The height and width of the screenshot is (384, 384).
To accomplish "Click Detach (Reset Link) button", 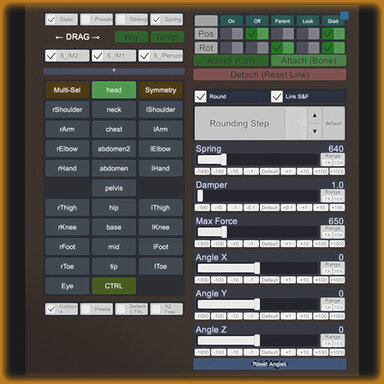I will coord(270,75).
